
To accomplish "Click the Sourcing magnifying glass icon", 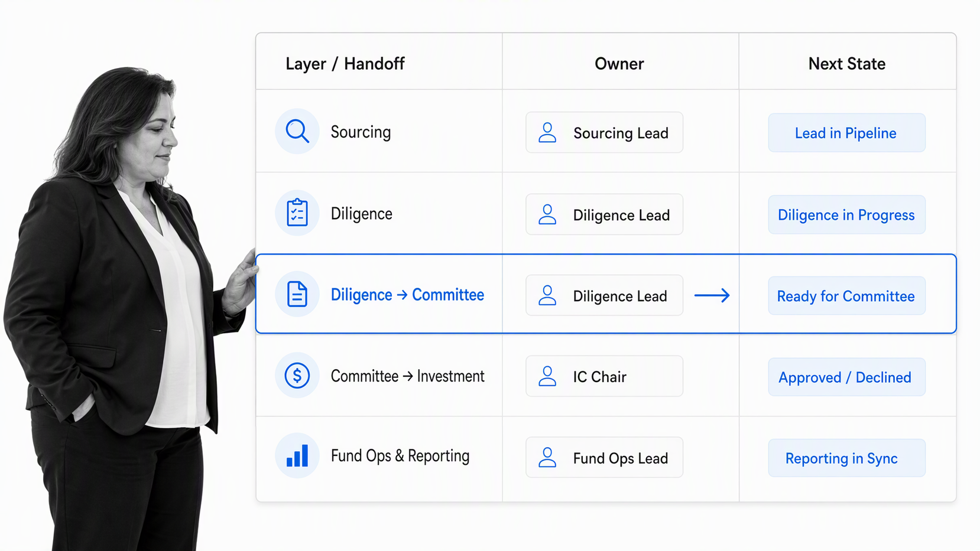I will click(x=297, y=131).
